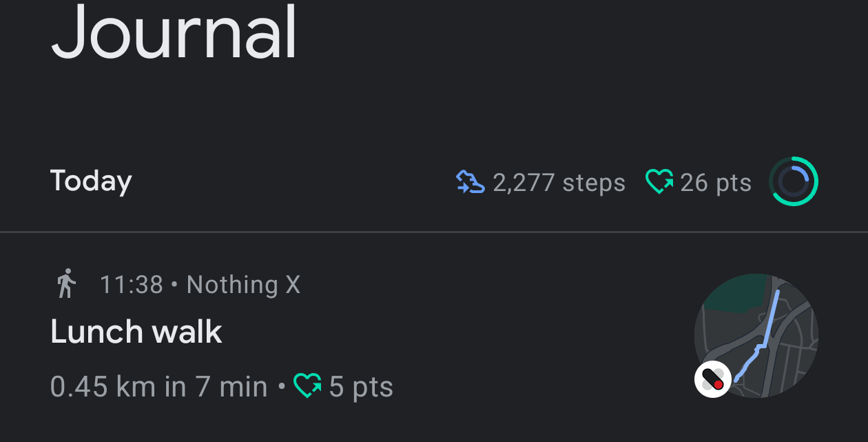The image size is (868, 442).
Task: Tap the 26 pts heart points total
Action: (715, 183)
